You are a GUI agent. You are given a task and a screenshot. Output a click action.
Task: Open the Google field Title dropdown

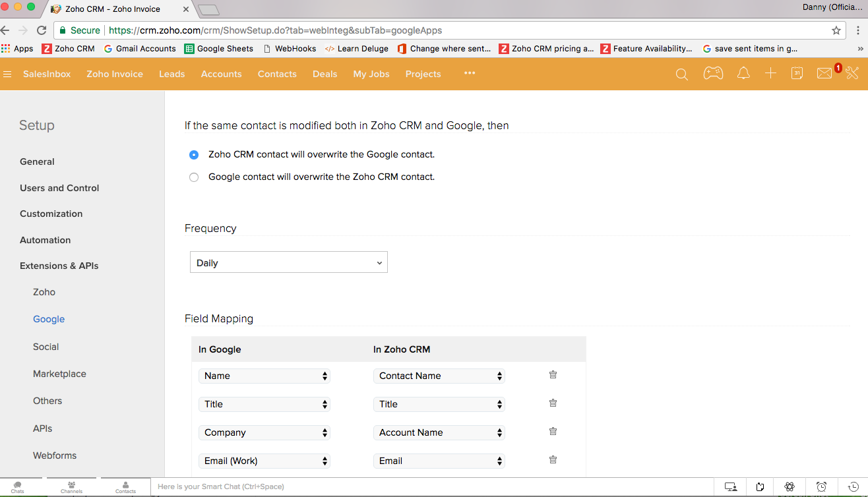tap(264, 404)
